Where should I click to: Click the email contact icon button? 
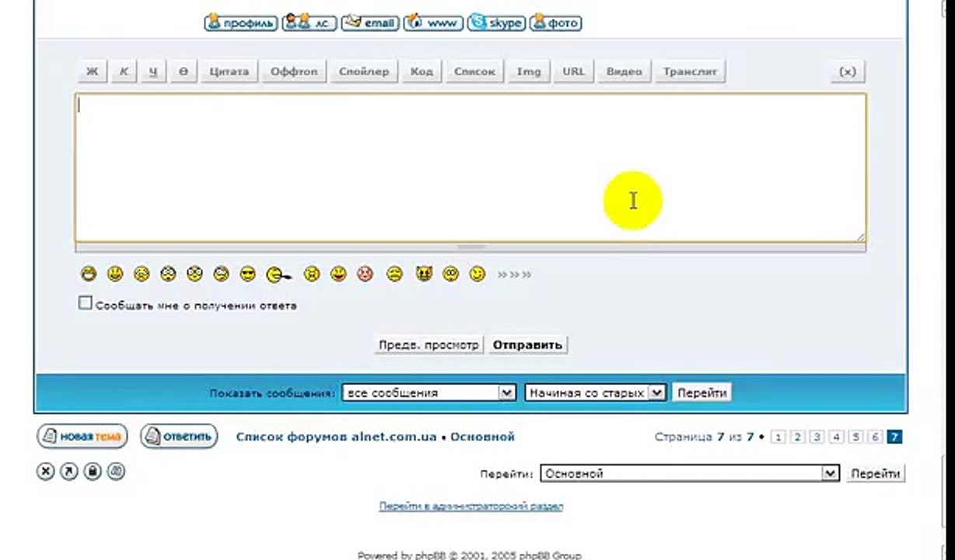tap(370, 23)
